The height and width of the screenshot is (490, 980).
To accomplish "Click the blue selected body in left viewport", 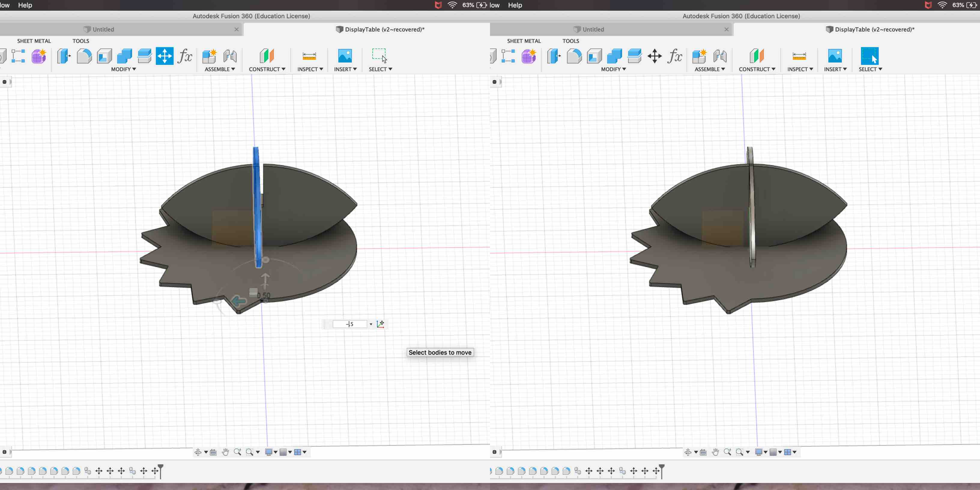I will pos(257,207).
